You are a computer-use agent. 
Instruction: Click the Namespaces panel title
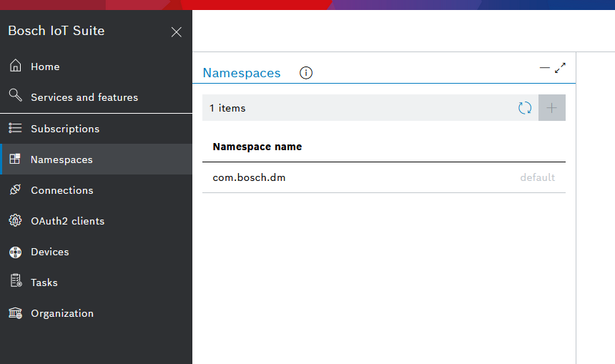coord(242,73)
